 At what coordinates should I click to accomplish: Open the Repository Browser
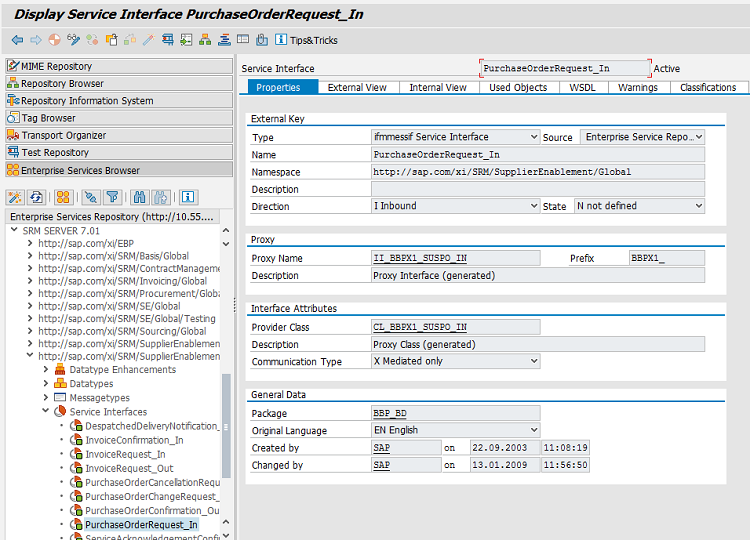(119, 83)
